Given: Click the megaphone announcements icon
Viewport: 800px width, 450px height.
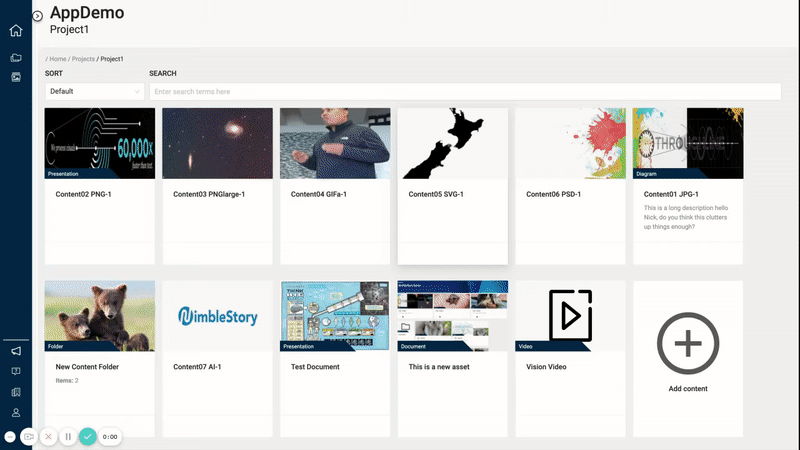Looking at the screenshot, I should point(15,351).
